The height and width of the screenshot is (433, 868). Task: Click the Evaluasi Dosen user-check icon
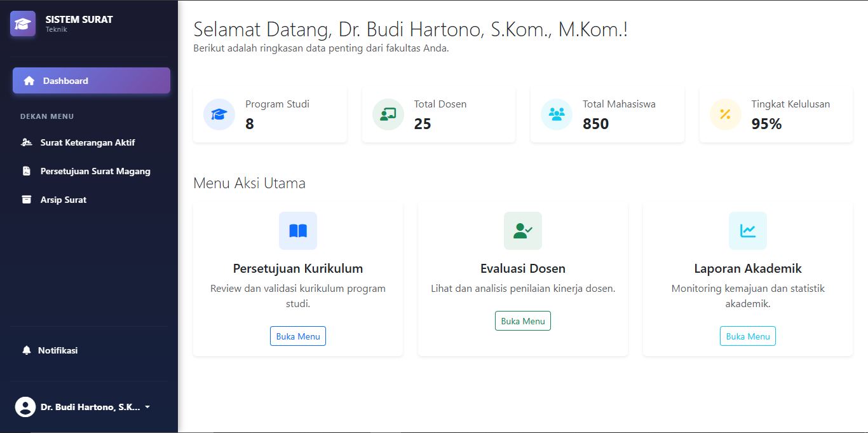pos(523,231)
